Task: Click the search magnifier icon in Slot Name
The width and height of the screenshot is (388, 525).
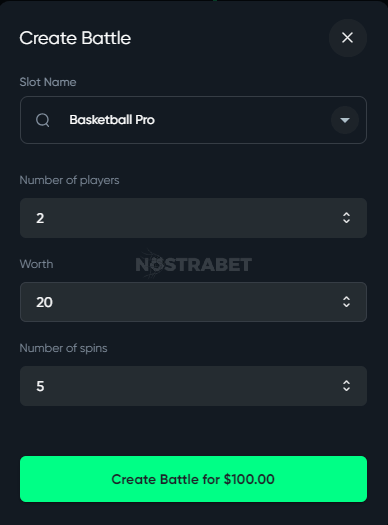Action: coord(43,120)
